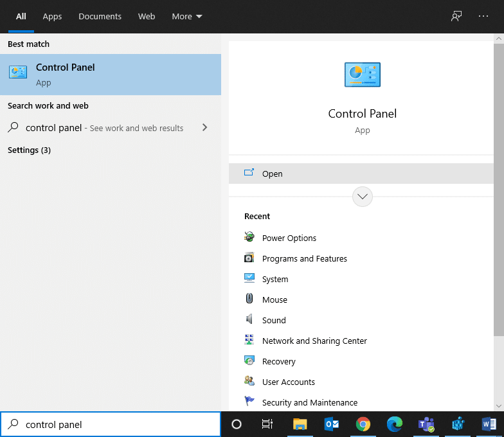504x437 pixels.
Task: Click the feedback icon in top bar
Action: click(456, 17)
